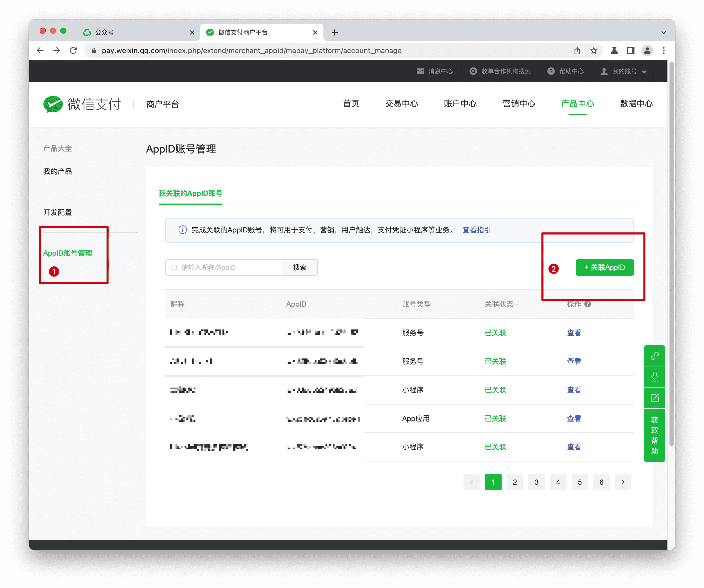
Task: Click the browser bookmark star icon
Action: (x=593, y=50)
